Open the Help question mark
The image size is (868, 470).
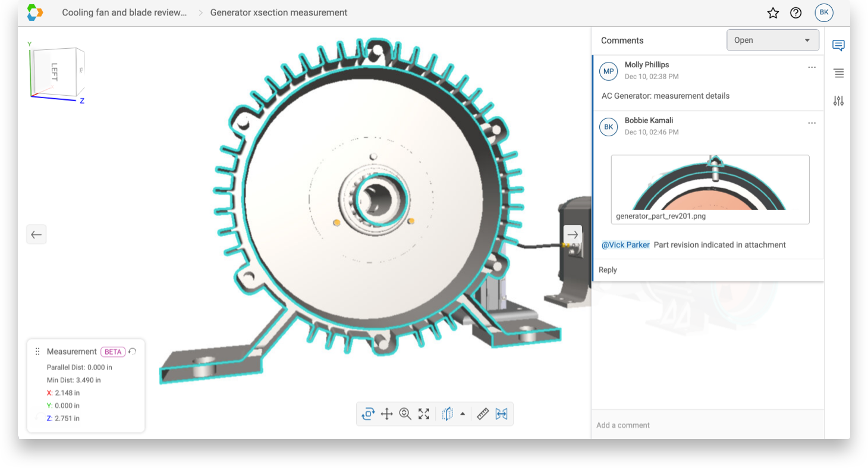click(x=796, y=13)
